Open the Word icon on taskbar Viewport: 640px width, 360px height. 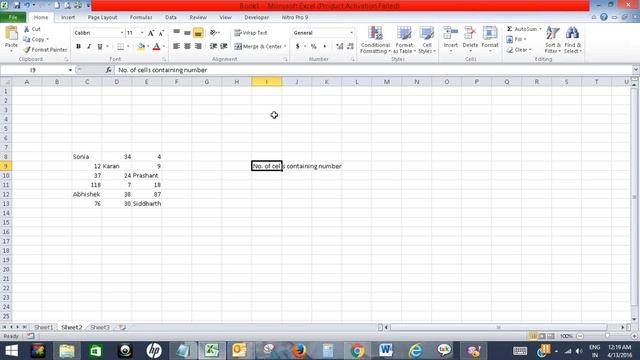pos(385,351)
